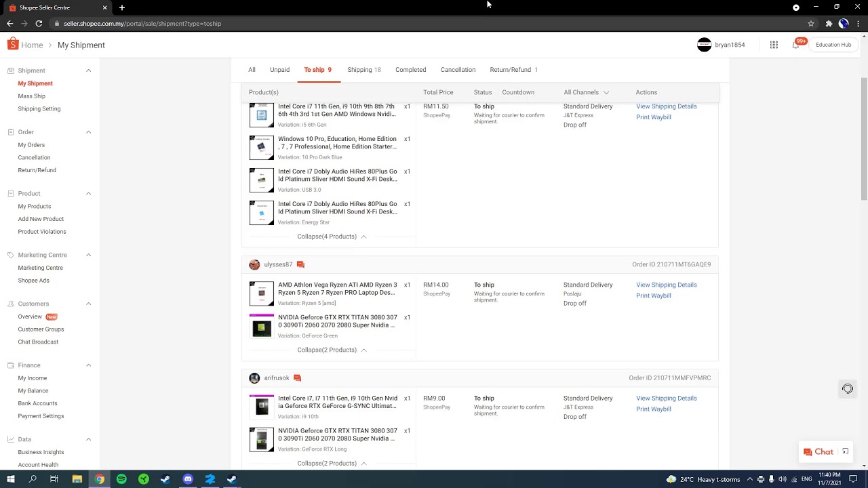Open Mass Ship in sidebar

(32, 96)
